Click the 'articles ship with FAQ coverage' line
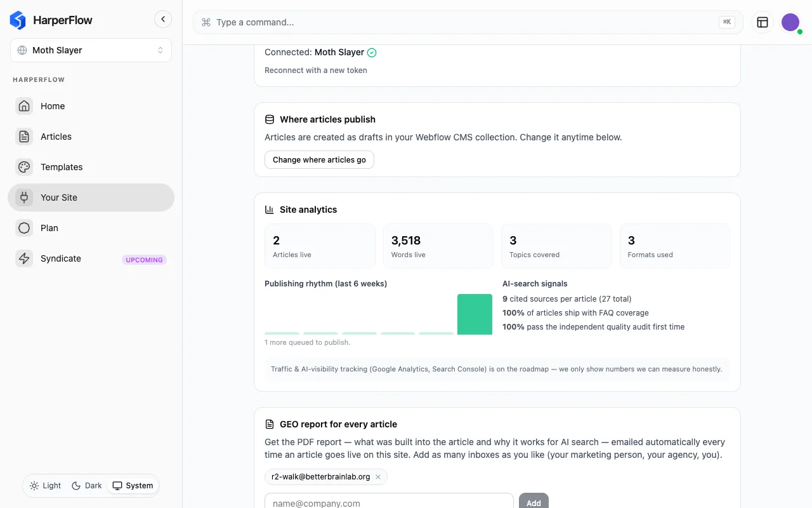 [x=575, y=313]
